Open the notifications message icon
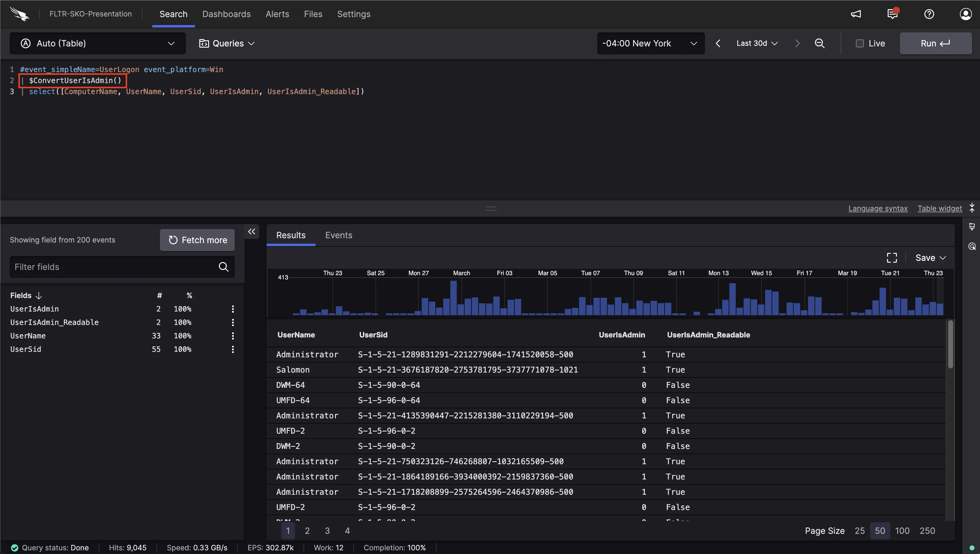This screenshot has width=980, height=554. coord(893,14)
